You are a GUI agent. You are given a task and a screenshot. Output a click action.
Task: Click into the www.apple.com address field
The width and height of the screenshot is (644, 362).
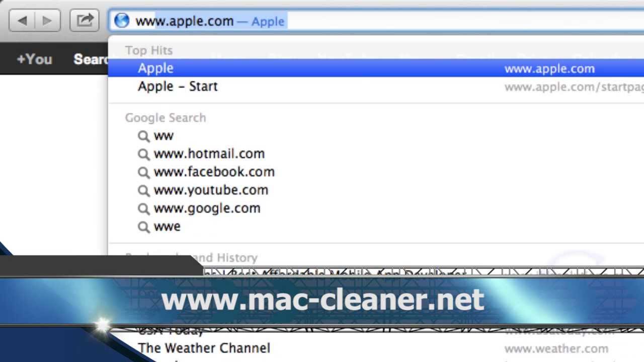(376, 21)
